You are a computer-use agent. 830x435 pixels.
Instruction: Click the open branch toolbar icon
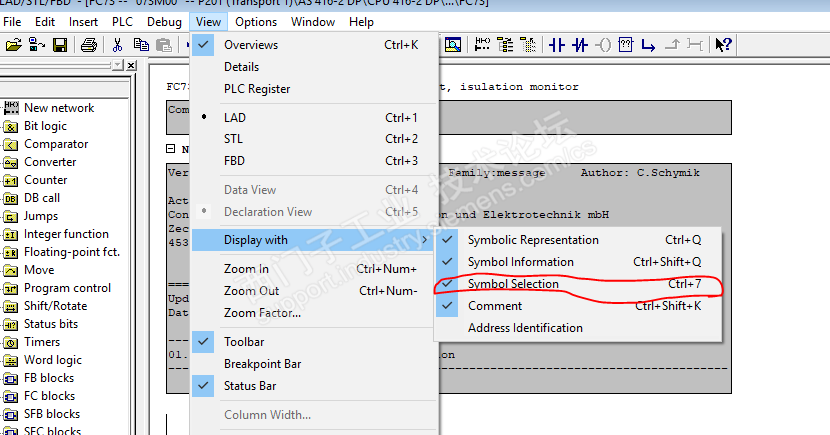(x=648, y=45)
